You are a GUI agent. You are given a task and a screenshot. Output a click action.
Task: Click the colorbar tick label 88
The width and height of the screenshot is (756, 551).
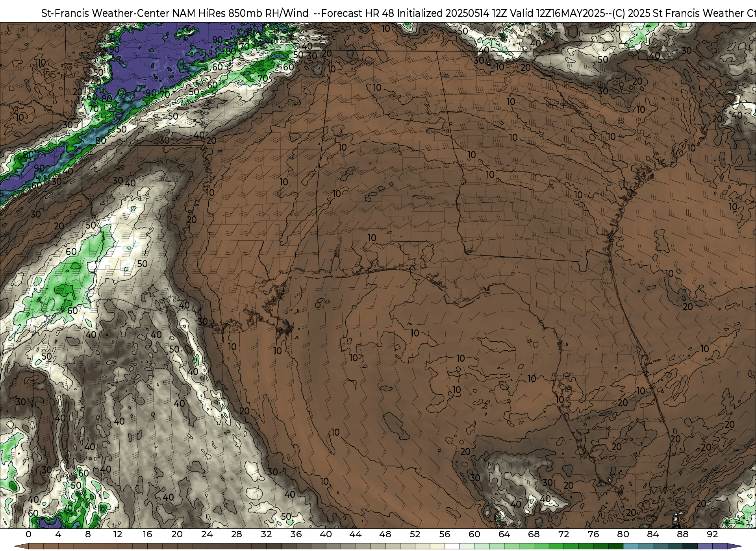coord(682,534)
